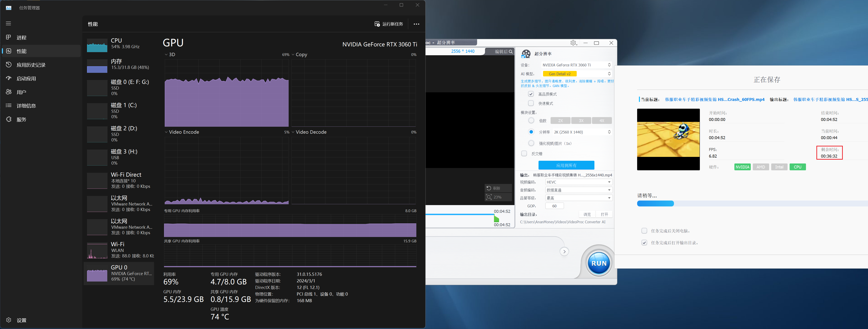The height and width of the screenshot is (329, 868).
Task: Select the 性能 (Performance) page
Action: [41, 51]
